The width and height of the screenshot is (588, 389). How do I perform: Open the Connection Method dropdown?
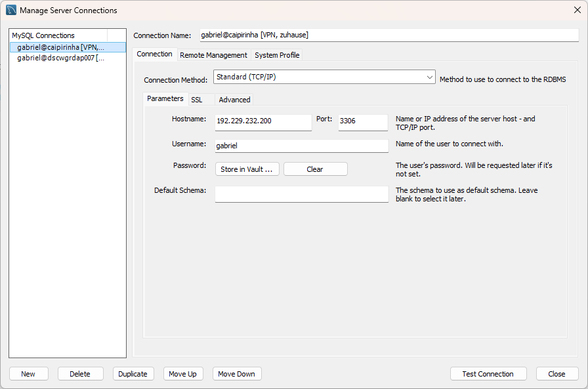[324, 77]
